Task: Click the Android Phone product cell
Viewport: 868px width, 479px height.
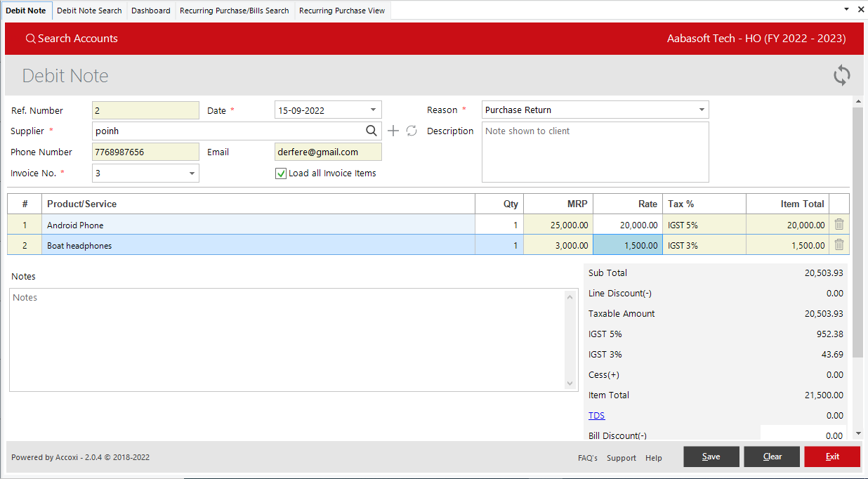Action: [x=258, y=225]
